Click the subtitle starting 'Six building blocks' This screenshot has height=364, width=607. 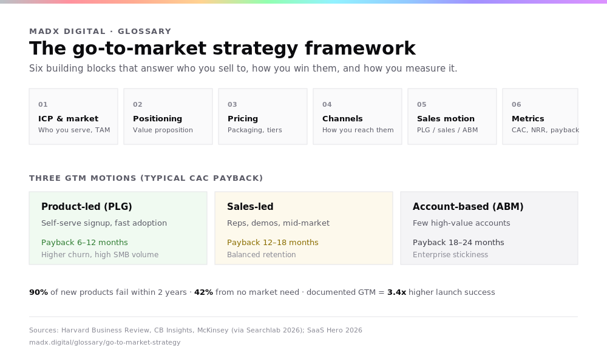click(x=243, y=69)
